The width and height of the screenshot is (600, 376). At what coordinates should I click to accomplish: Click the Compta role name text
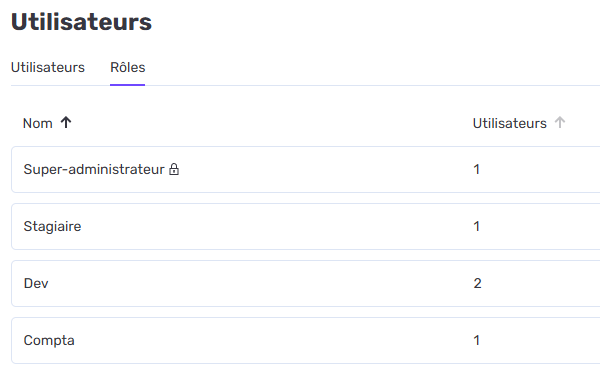tap(49, 340)
